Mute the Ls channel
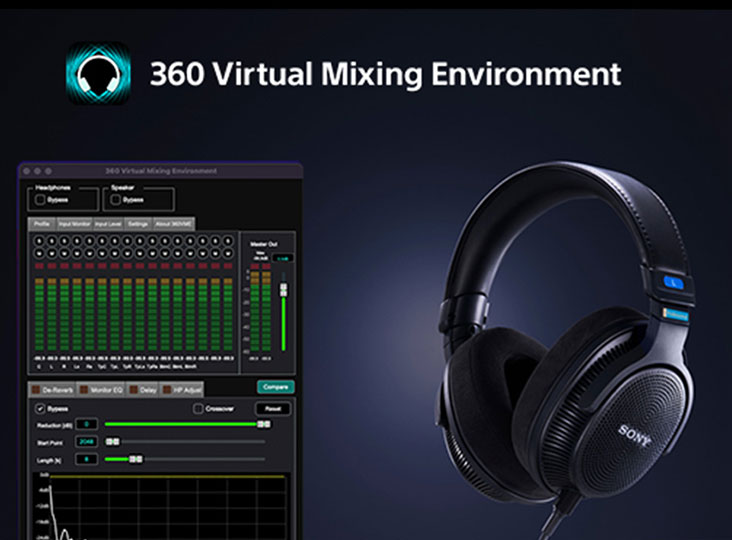 coord(77,253)
